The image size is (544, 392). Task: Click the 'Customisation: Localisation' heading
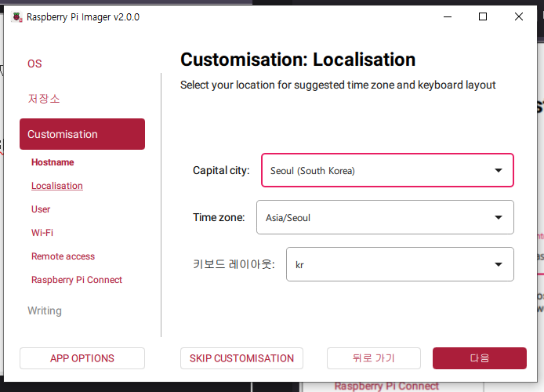click(298, 60)
